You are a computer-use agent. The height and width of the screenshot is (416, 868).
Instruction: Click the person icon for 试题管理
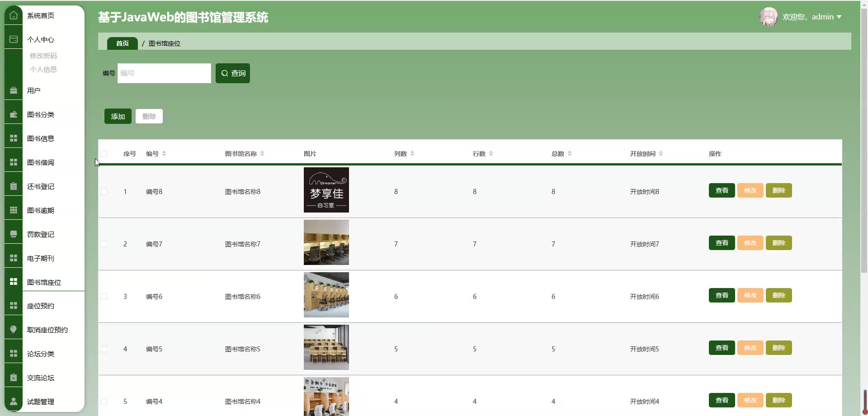[x=14, y=402]
